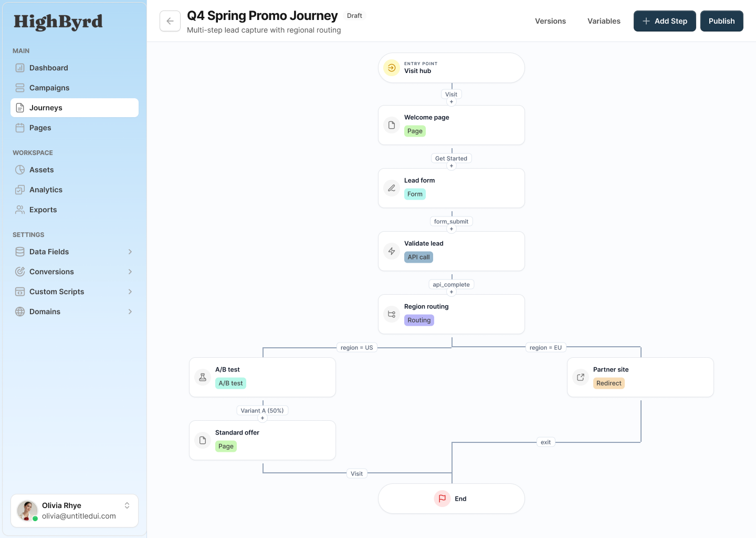Click the Exports people icon
756x538 pixels.
[20, 210]
